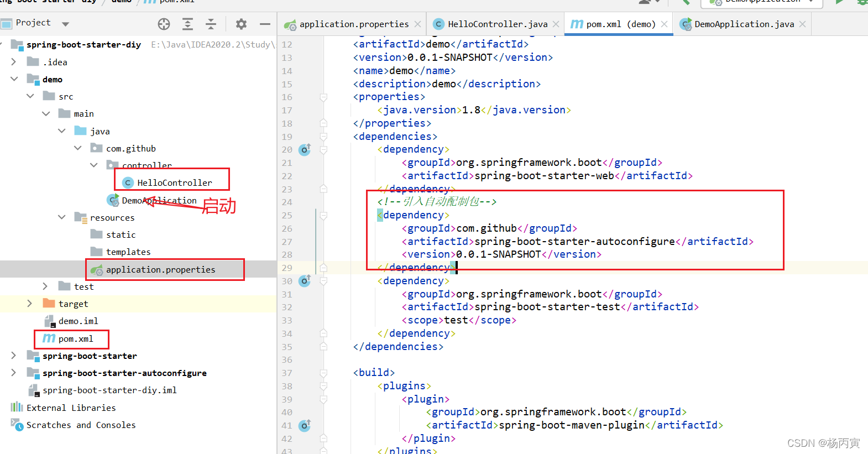Toggle code fold marker at line 38
Image resolution: width=868 pixels, height=454 pixels.
tap(323, 386)
